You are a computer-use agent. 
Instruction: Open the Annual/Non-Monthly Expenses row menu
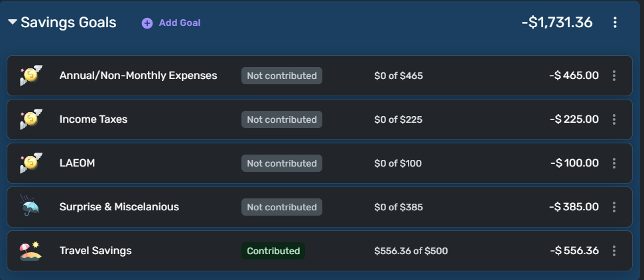point(613,76)
